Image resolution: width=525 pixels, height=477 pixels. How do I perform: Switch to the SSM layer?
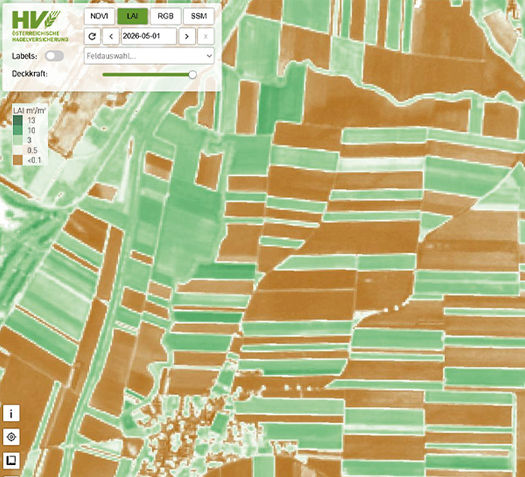[x=199, y=16]
